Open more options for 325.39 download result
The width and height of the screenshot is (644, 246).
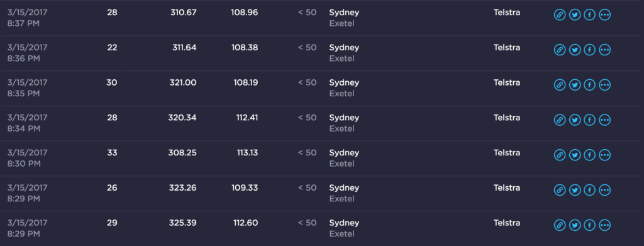[x=604, y=225]
